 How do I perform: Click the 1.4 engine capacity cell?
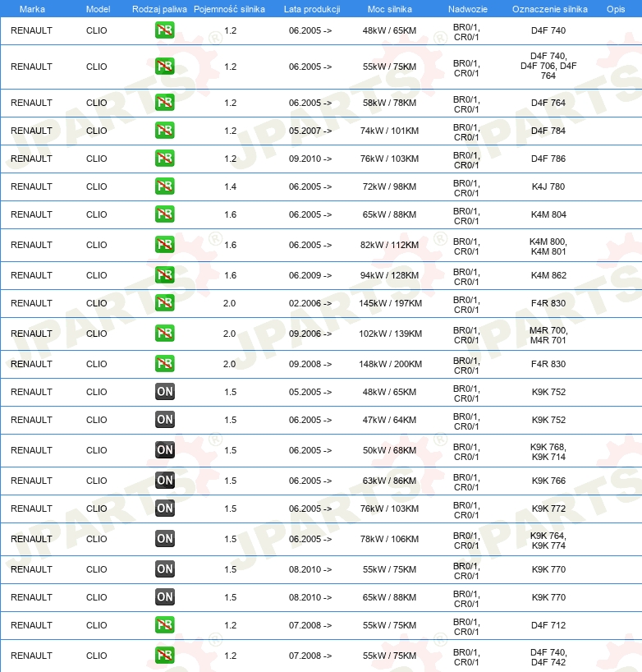coord(230,186)
